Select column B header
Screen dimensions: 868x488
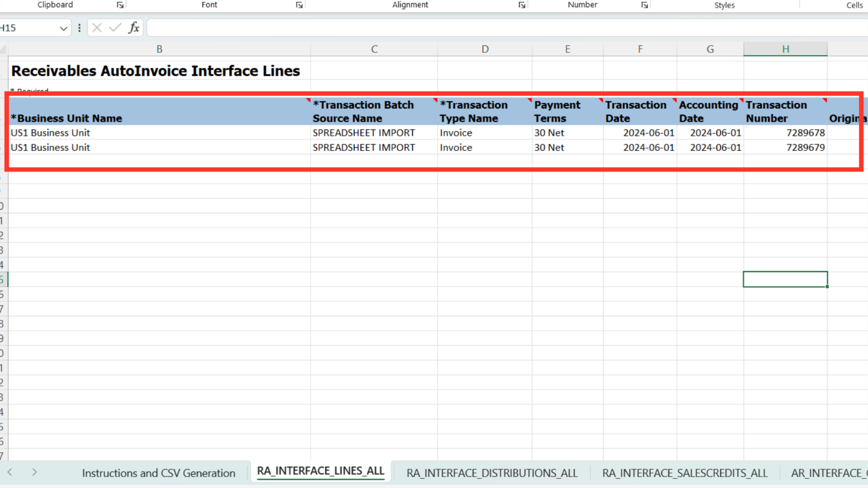click(159, 49)
